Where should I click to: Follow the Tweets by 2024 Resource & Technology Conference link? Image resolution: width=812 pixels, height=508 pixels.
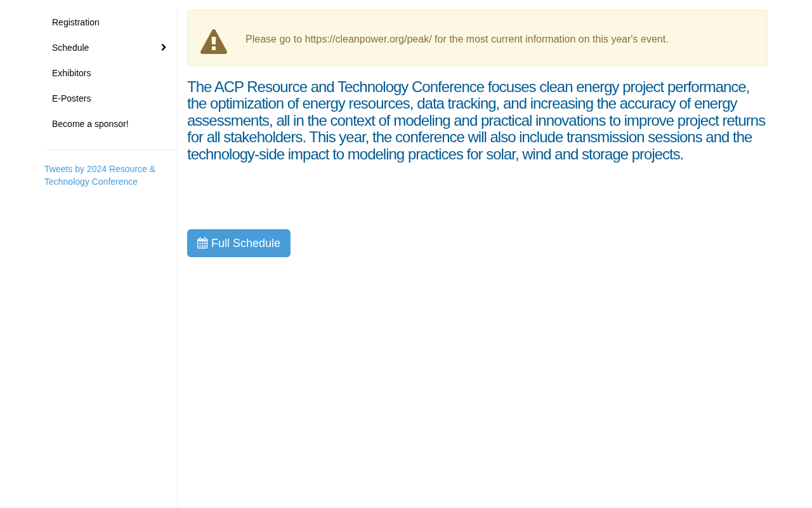click(100, 175)
